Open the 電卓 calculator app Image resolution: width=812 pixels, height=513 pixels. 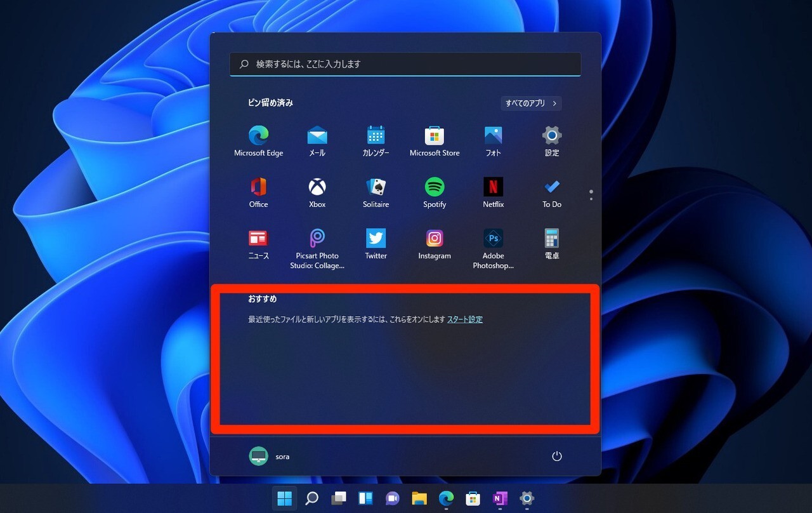pos(552,244)
